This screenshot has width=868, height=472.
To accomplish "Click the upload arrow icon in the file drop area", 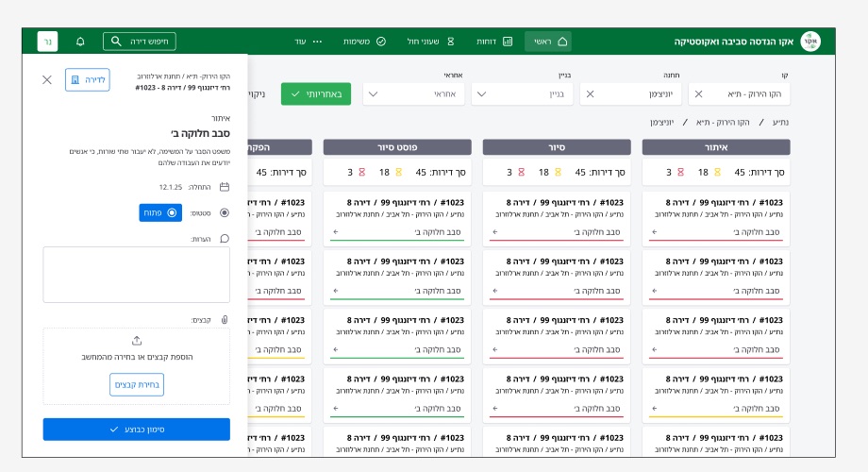I will tap(137, 341).
